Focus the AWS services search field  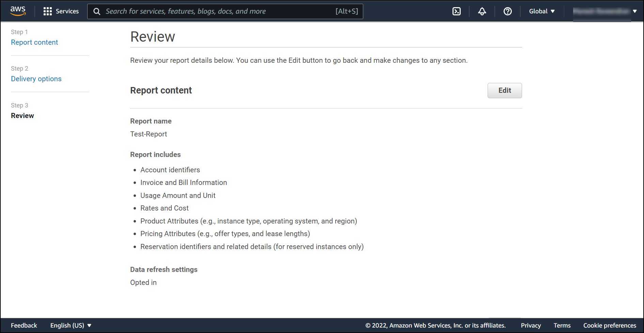click(225, 11)
